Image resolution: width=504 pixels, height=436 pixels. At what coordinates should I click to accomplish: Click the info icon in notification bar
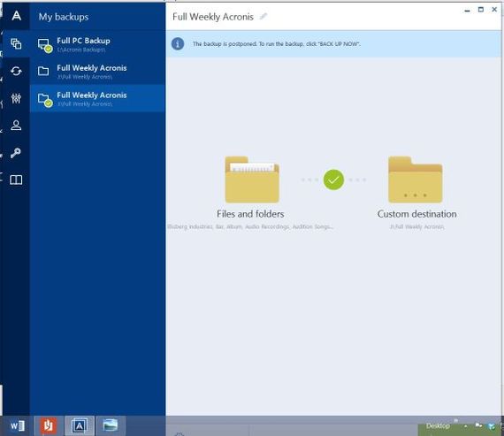pyautogui.click(x=178, y=43)
